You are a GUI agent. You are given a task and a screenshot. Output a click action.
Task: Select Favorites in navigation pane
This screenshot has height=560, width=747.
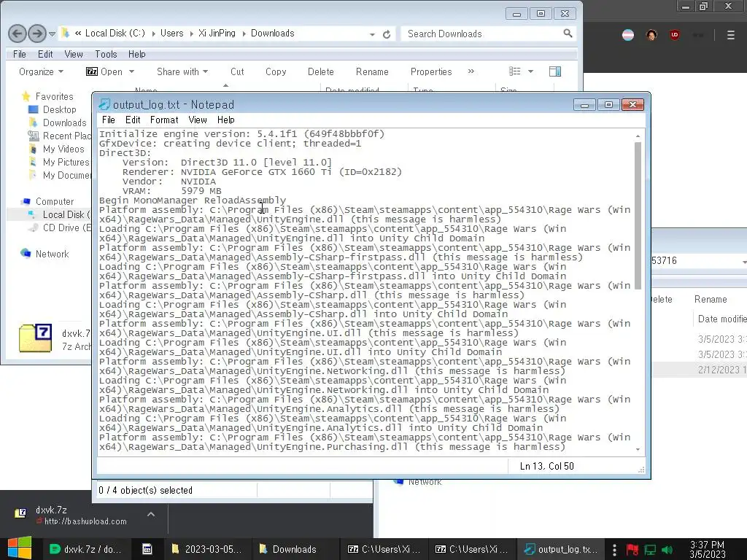[54, 97]
